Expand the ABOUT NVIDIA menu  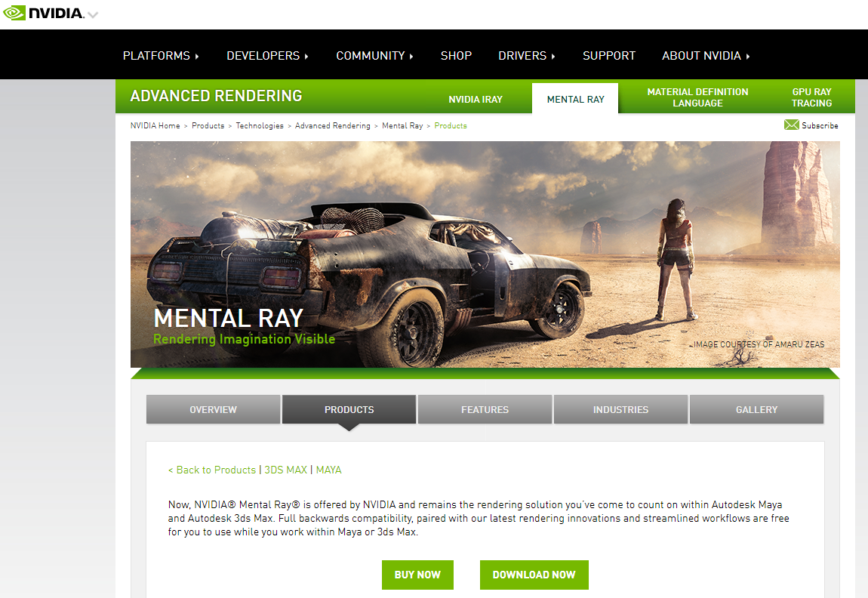pyautogui.click(x=706, y=56)
